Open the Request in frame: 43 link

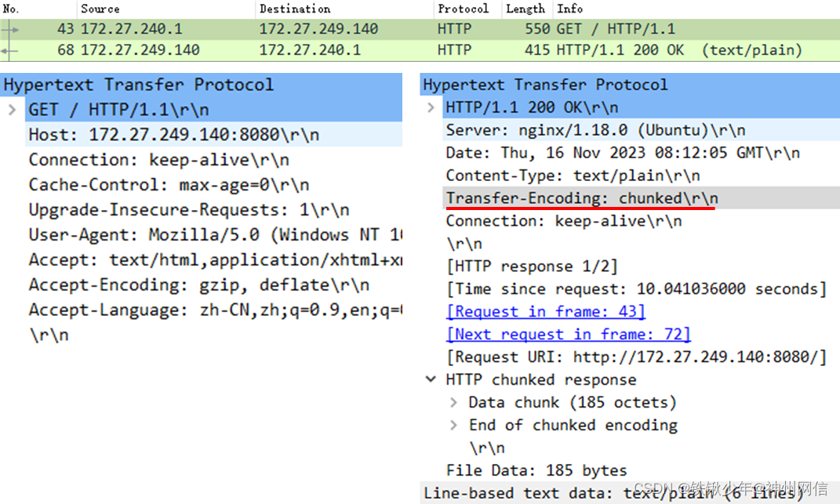pos(545,312)
